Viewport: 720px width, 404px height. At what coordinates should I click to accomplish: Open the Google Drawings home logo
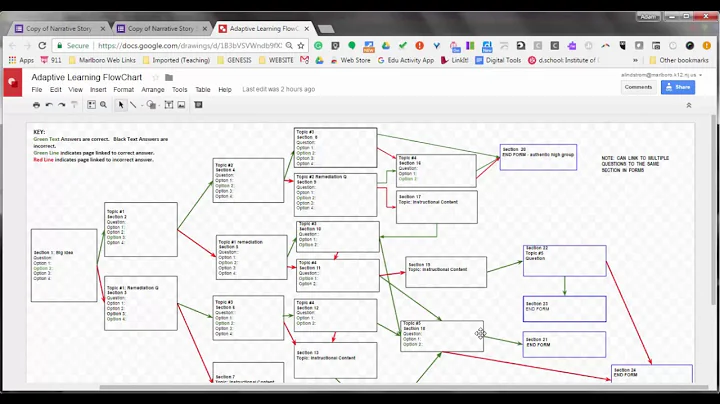point(12,82)
